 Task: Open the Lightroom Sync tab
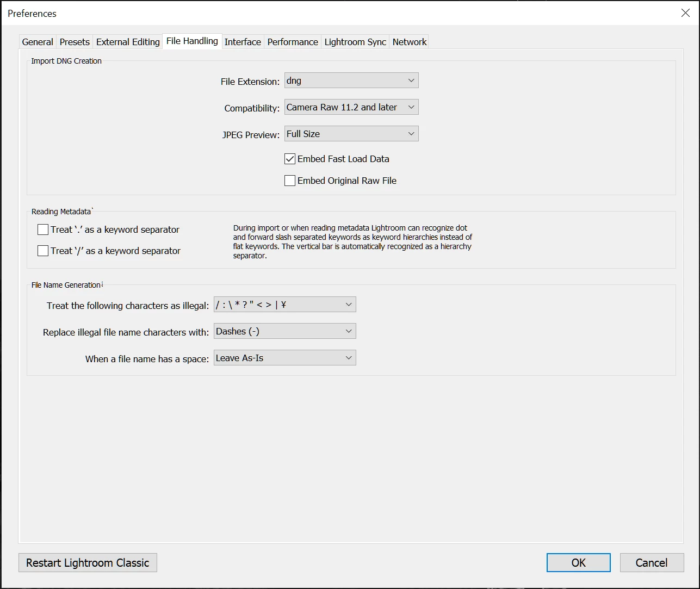(355, 42)
